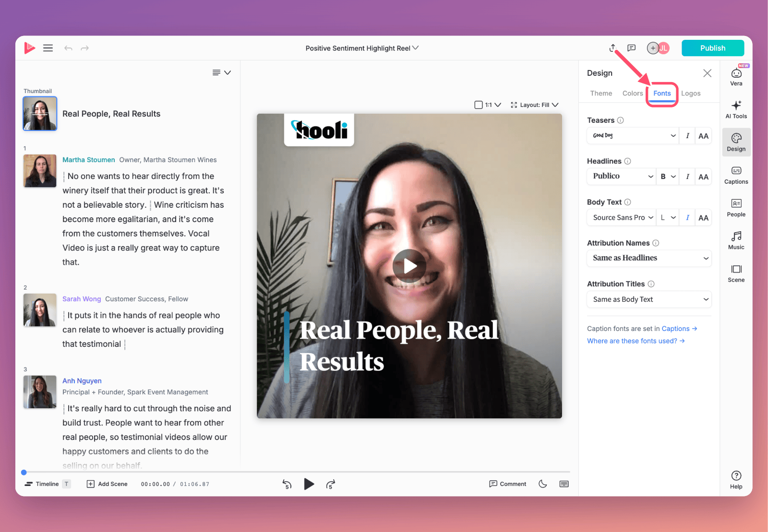Image resolution: width=768 pixels, height=532 pixels.
Task: Click the undo arrow in top bar
Action: (68, 48)
